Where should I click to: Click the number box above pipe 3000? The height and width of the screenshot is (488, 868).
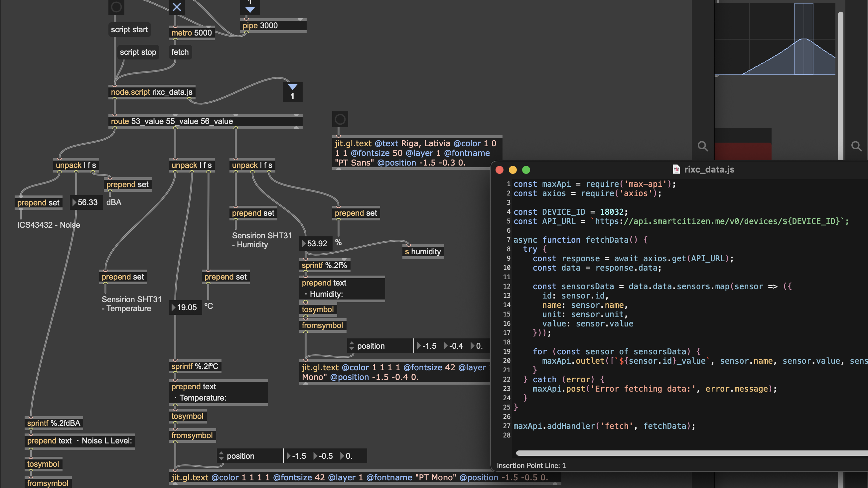pyautogui.click(x=250, y=7)
